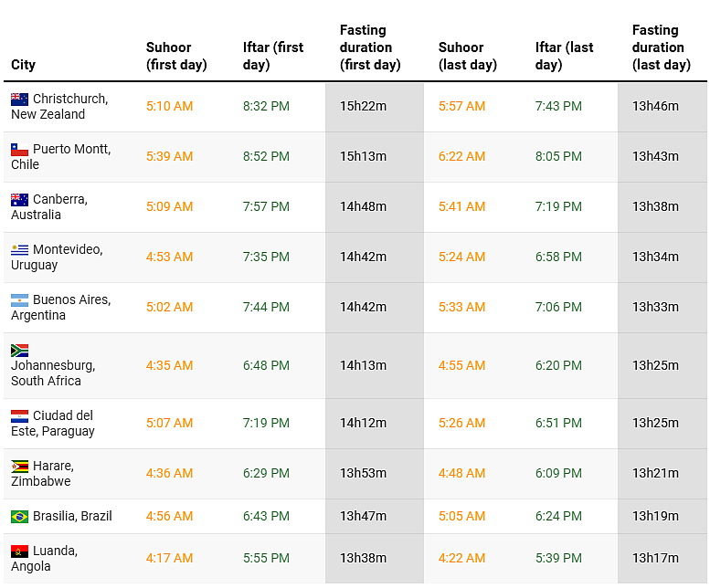Image resolution: width=710 pixels, height=588 pixels.
Task: Select Christchurch first-day fasting duration 15h22m
Action: pos(363,106)
